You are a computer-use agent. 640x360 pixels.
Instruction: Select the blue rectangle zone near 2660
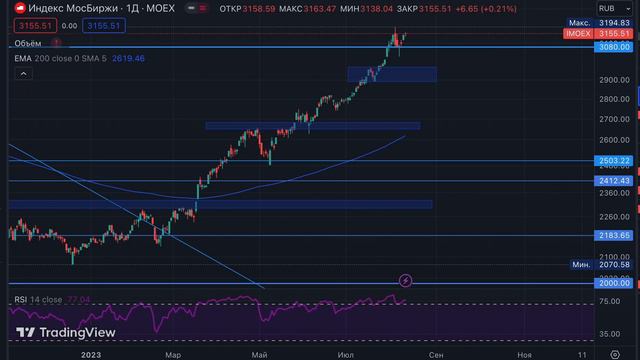(313, 126)
